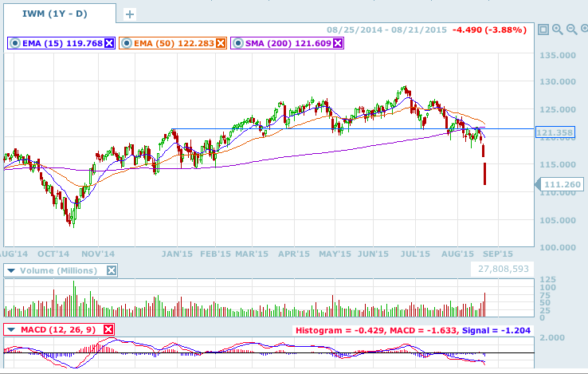Toggle SMA (200) indicator radio button
Image resolution: width=588 pixels, height=374 pixels.
coord(237,44)
